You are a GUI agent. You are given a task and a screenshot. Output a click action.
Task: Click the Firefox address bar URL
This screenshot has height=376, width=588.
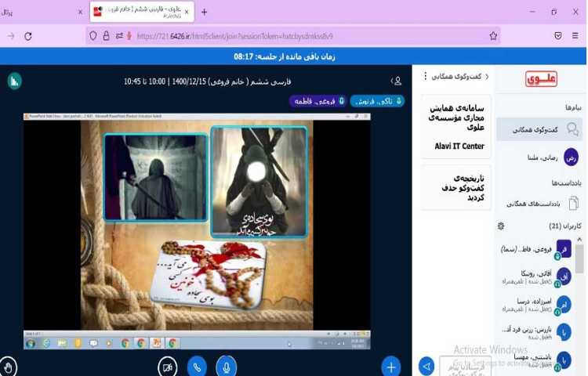pos(235,36)
